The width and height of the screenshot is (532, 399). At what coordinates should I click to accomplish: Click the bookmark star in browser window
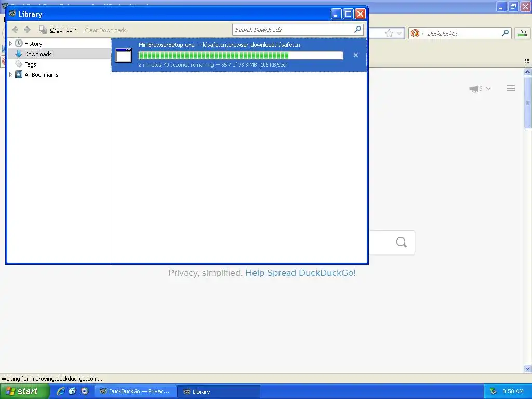coord(389,33)
